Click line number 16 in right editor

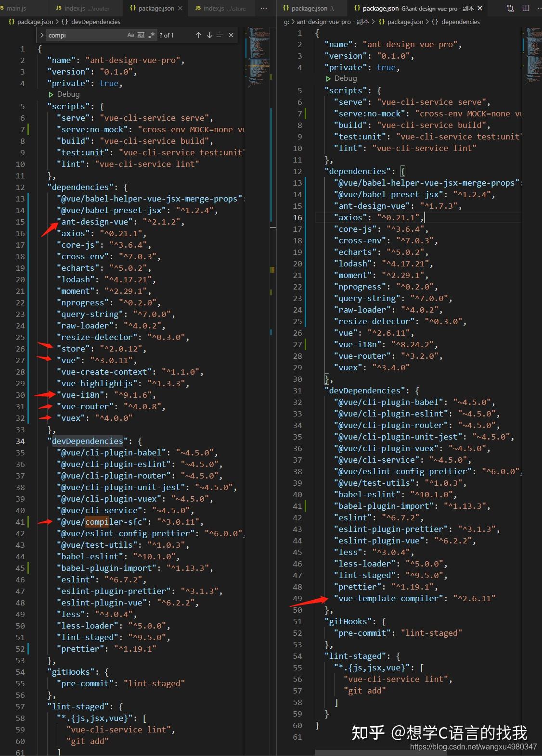[x=297, y=217]
